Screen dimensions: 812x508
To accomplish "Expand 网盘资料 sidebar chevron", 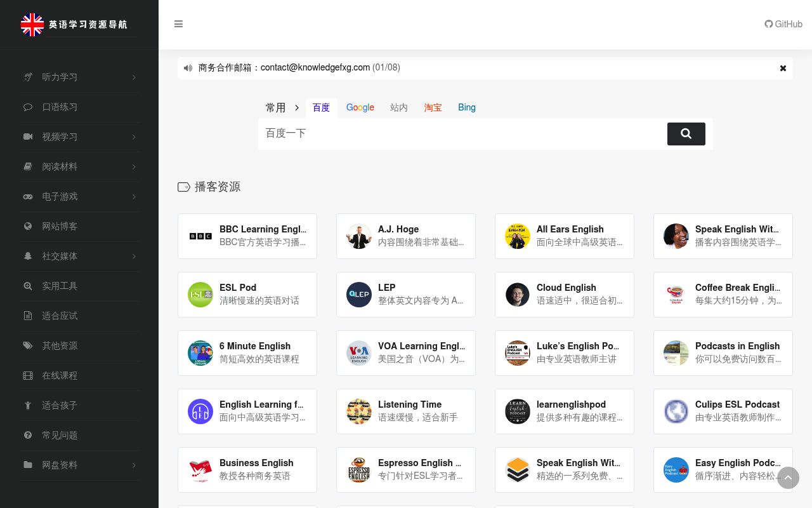I will 134,465.
